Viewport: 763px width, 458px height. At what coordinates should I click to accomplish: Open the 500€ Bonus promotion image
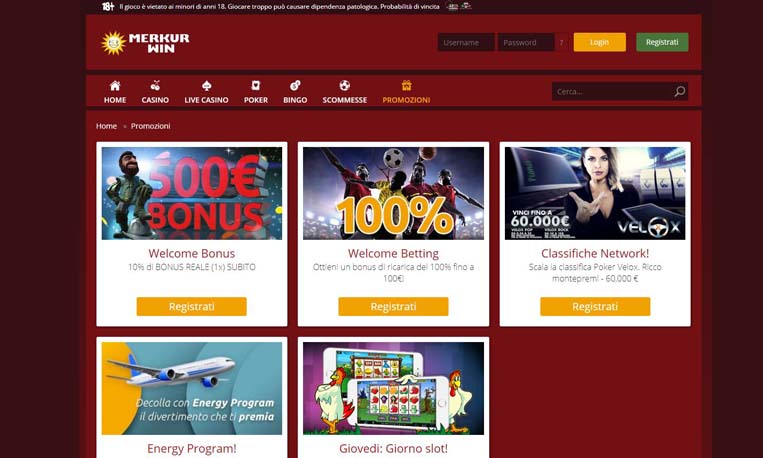point(192,193)
